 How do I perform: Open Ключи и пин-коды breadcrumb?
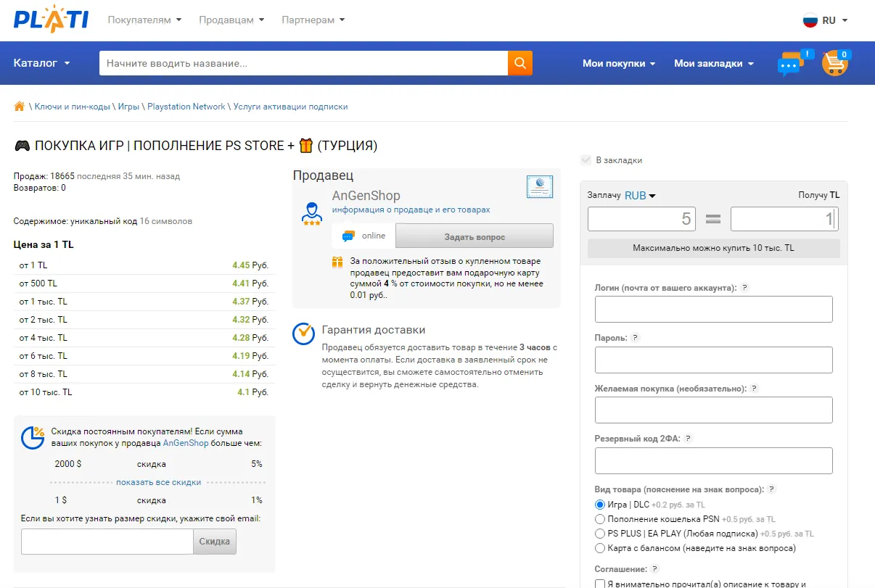pyautogui.click(x=72, y=107)
